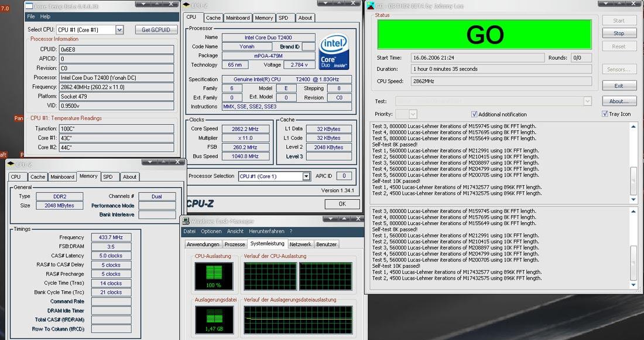Click the Start button in Orthos

coord(619,21)
